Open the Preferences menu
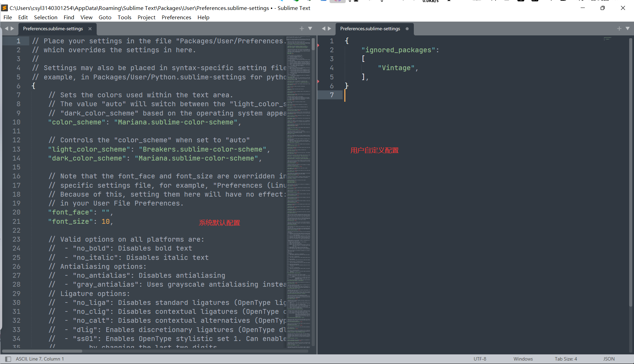 (x=176, y=17)
